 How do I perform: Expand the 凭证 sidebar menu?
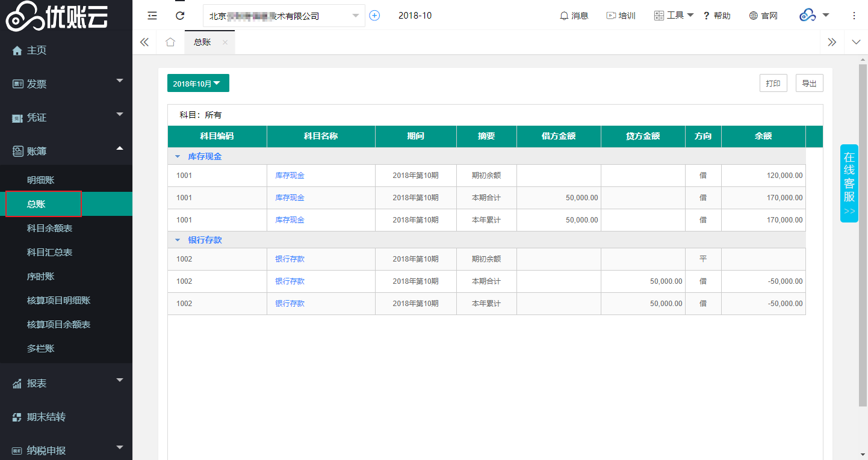66,118
